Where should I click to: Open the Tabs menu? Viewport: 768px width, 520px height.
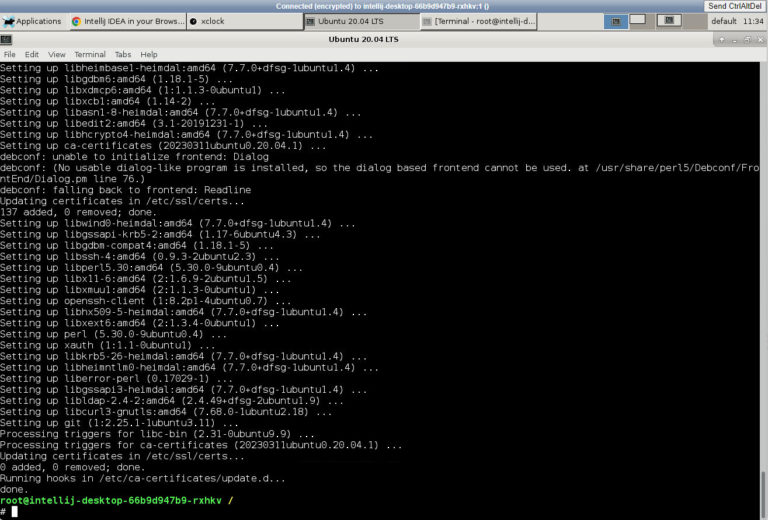(x=122, y=54)
